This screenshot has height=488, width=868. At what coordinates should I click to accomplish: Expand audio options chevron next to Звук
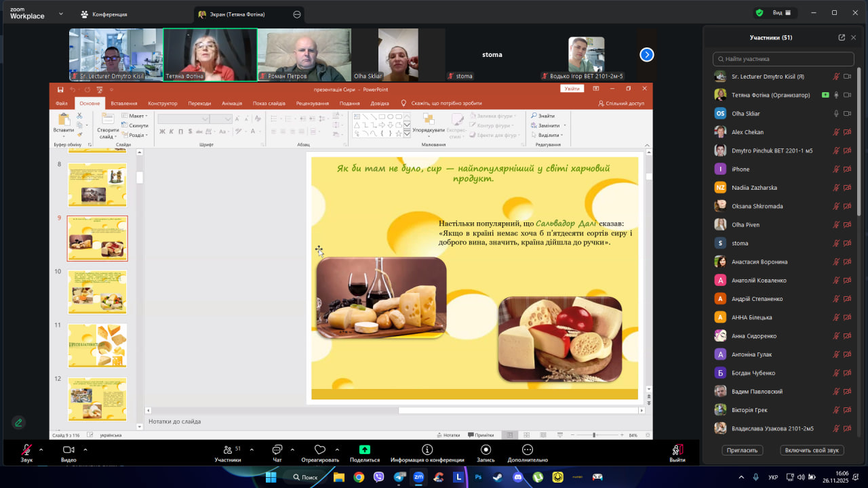point(41,449)
